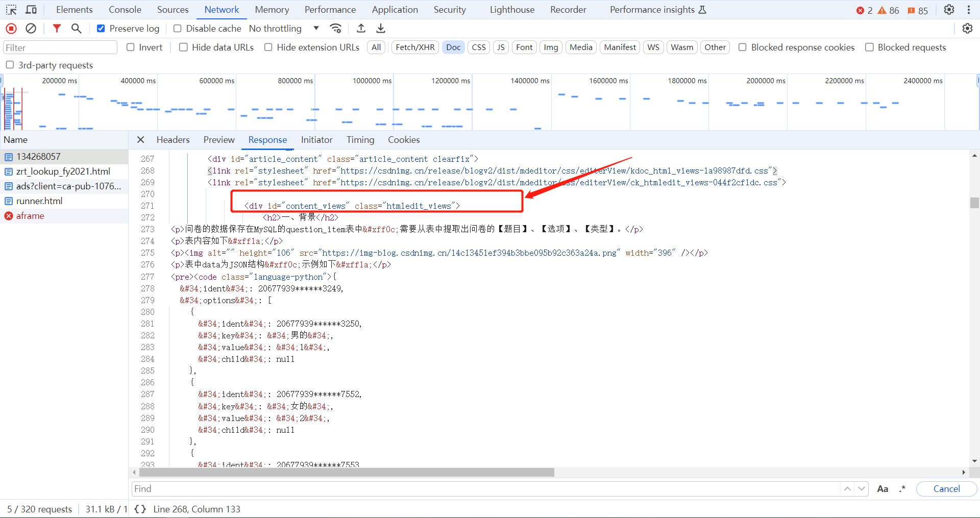The image size is (980, 518).
Task: Open network search magnifier
Action: click(76, 29)
